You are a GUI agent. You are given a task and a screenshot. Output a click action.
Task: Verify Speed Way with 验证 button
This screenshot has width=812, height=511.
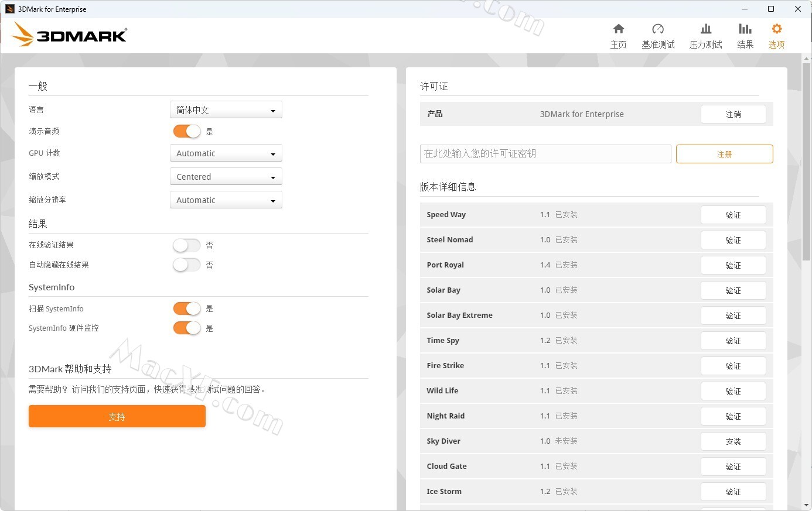(x=733, y=215)
